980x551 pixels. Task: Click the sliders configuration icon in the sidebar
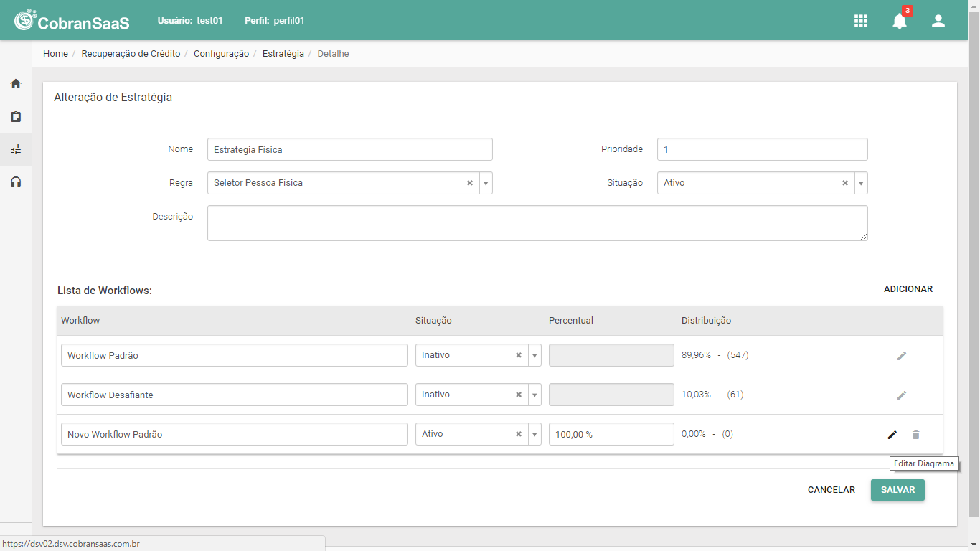pos(16,149)
